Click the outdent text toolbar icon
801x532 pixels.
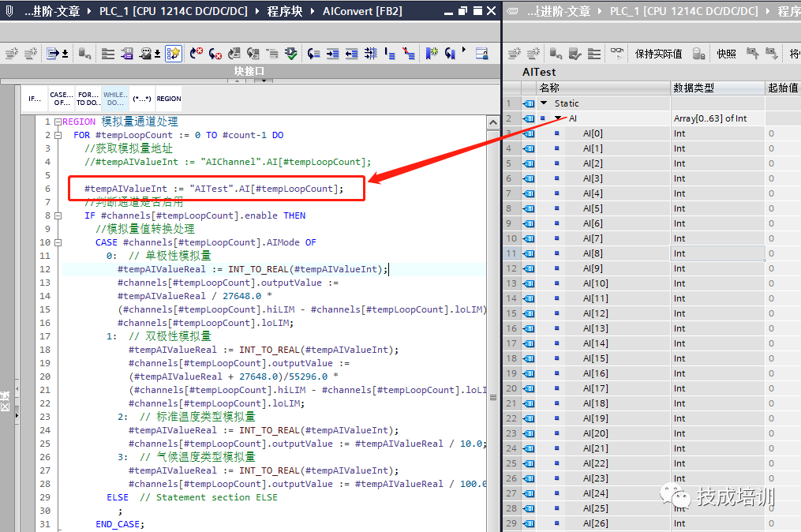pyautogui.click(x=351, y=53)
